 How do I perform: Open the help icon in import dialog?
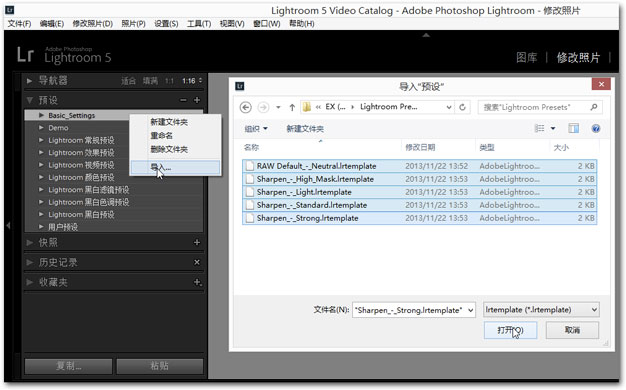point(596,129)
